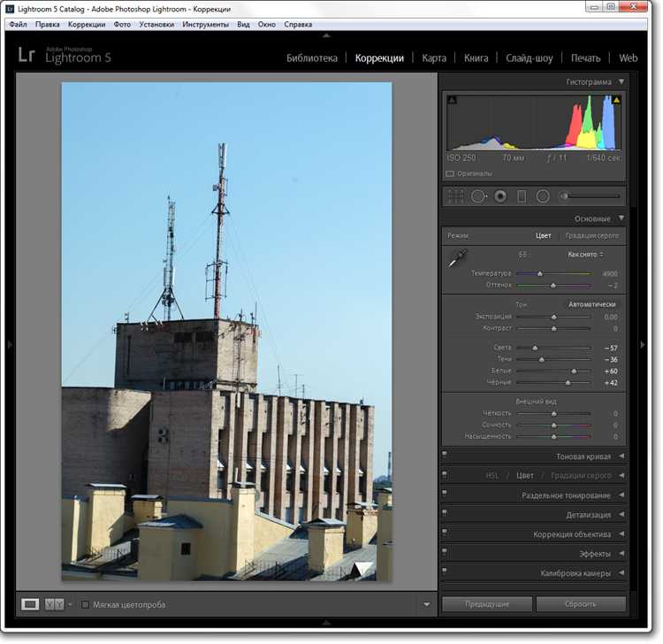
Task: Click the Температура slider handle
Action: pos(540,273)
